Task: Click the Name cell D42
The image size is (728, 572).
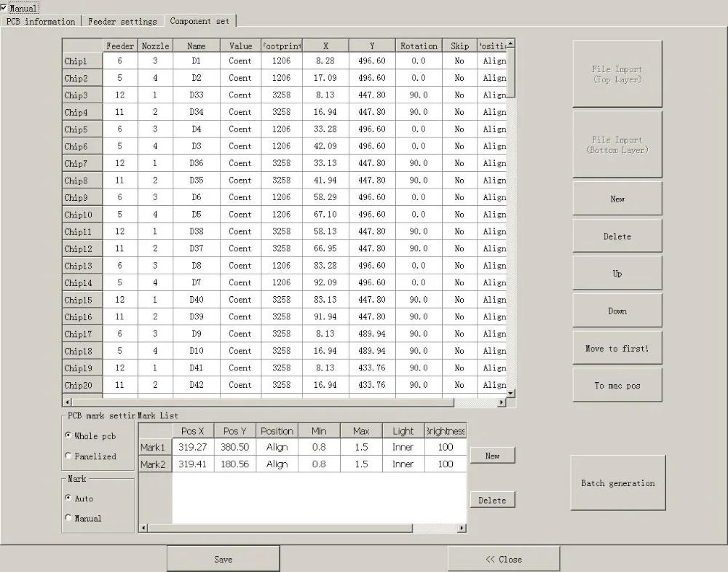Action: pyautogui.click(x=197, y=384)
